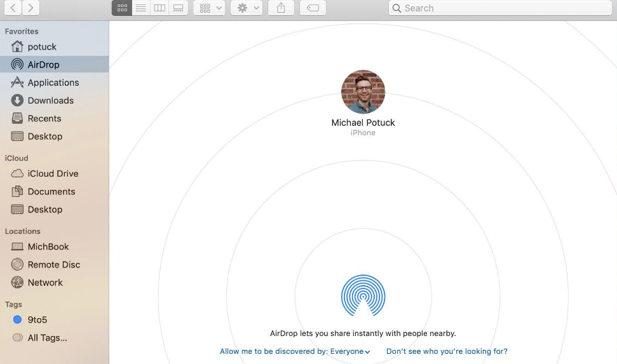Viewport: 617px width, 364px height.
Task: Switch to column view
Action: coord(159,8)
